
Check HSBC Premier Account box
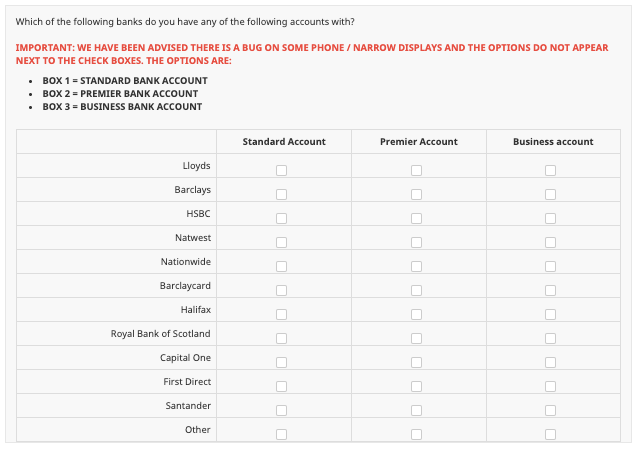(416, 218)
